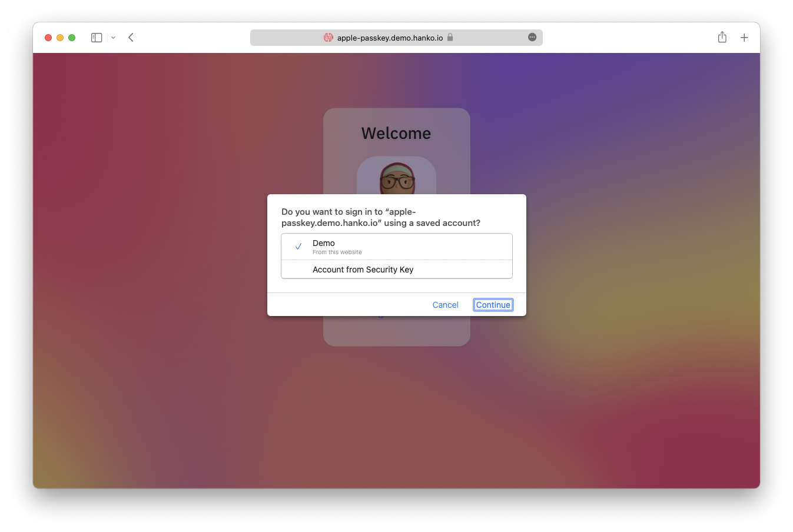The width and height of the screenshot is (793, 532).
Task: Click the sign-in prompt question text
Action: coord(381,217)
